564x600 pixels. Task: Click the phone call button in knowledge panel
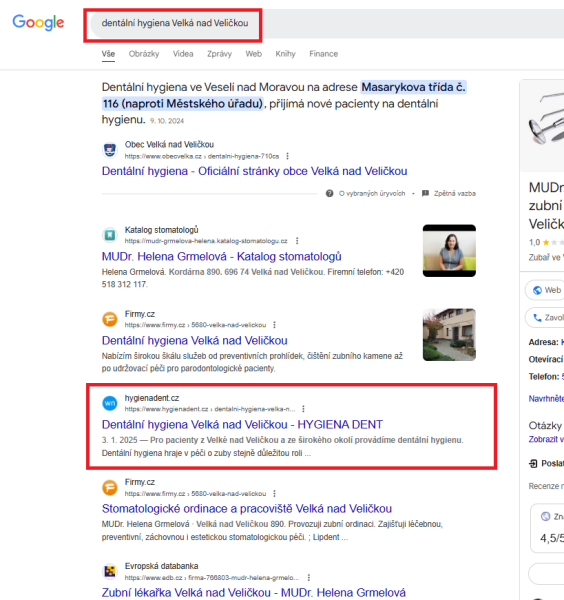coord(545,318)
